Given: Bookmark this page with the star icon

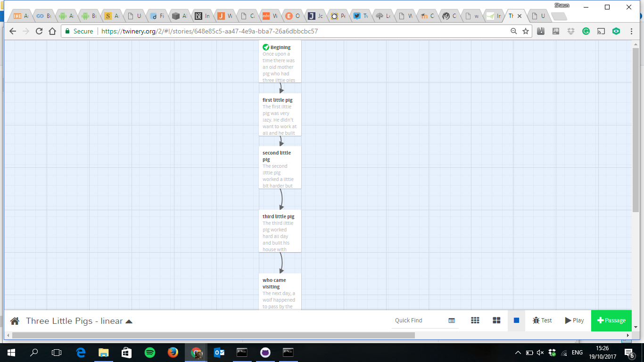Looking at the screenshot, I should [x=526, y=31].
